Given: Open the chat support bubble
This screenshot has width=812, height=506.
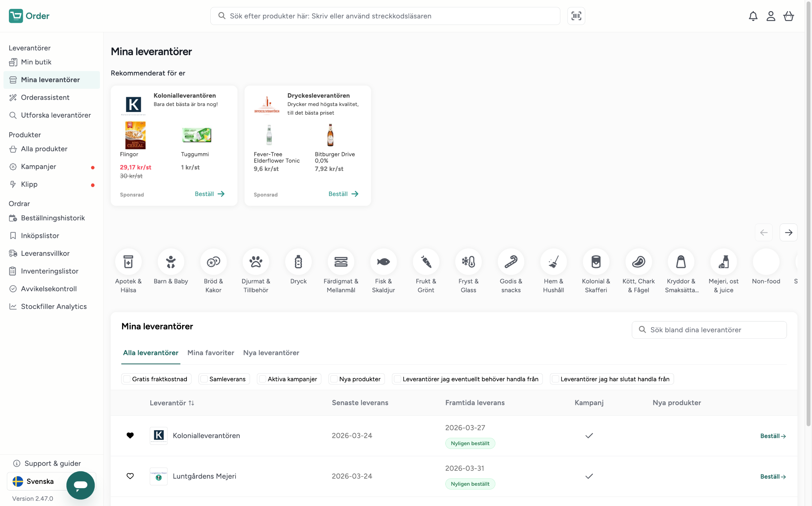Looking at the screenshot, I should pos(80,485).
